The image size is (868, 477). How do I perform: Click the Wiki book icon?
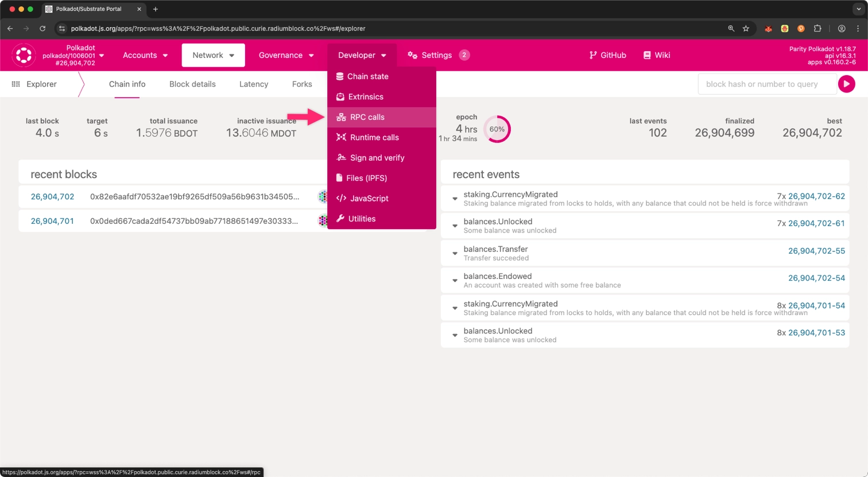point(647,55)
